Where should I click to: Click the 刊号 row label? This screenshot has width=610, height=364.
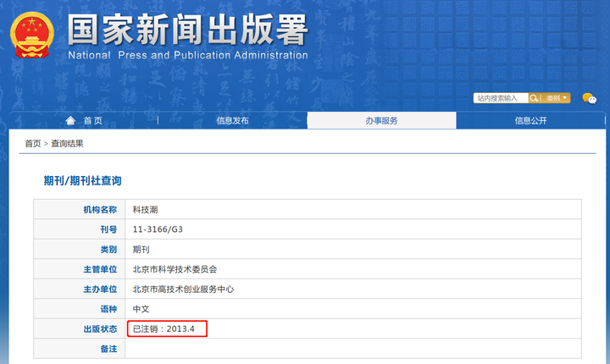point(108,229)
